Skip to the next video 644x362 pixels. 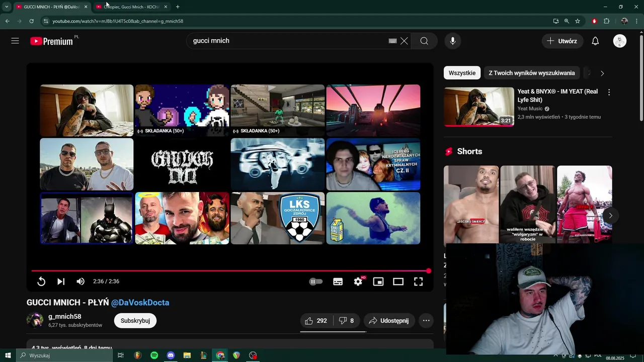tap(61, 282)
